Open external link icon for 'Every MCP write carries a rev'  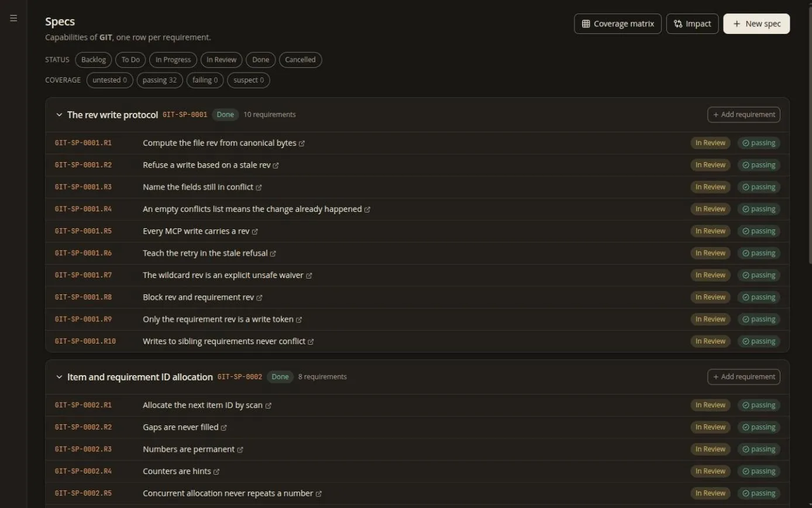(255, 232)
